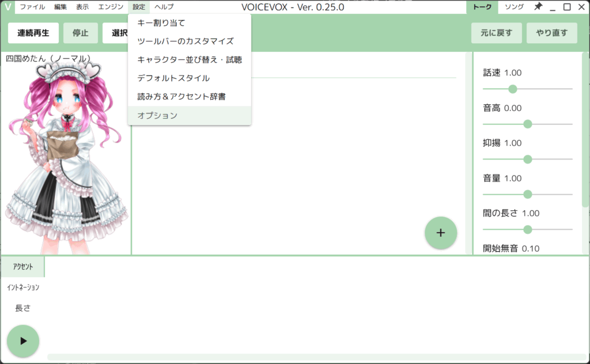Click the 連続再生 button
Image resolution: width=590 pixels, height=364 pixels.
[x=33, y=33]
